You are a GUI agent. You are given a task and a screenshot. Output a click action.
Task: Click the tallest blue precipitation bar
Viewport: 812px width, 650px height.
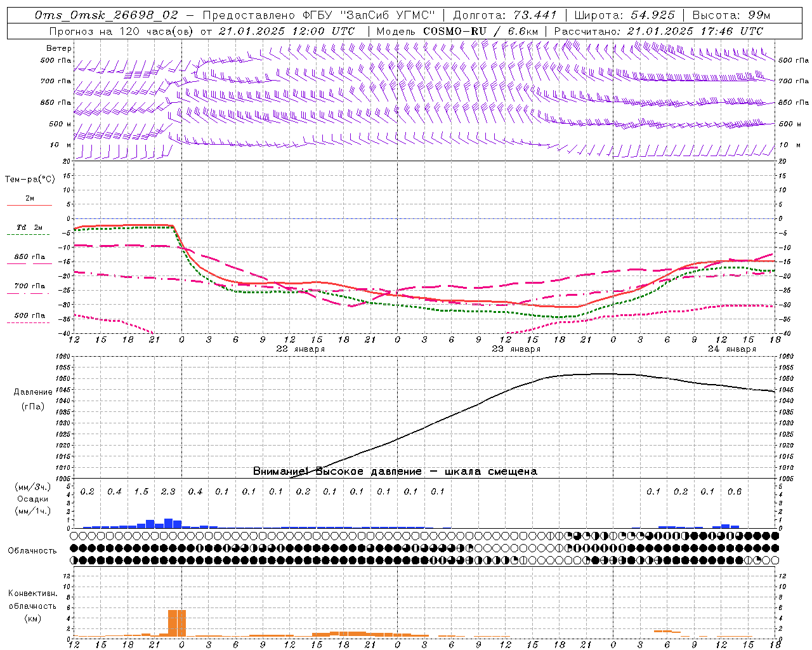pyautogui.click(x=168, y=524)
